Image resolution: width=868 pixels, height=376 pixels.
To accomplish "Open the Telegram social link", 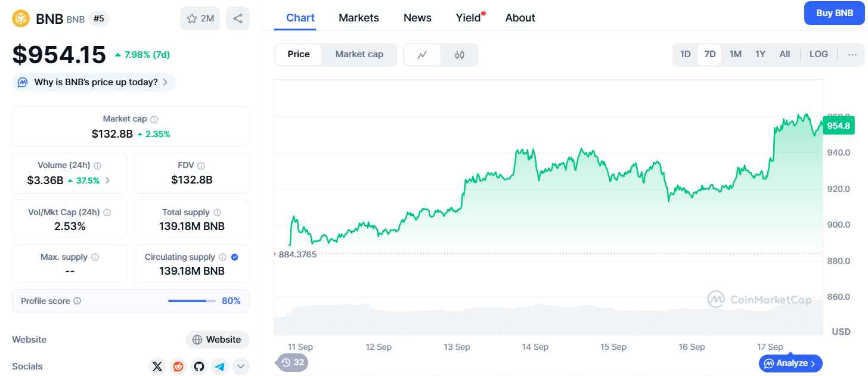I will point(220,366).
